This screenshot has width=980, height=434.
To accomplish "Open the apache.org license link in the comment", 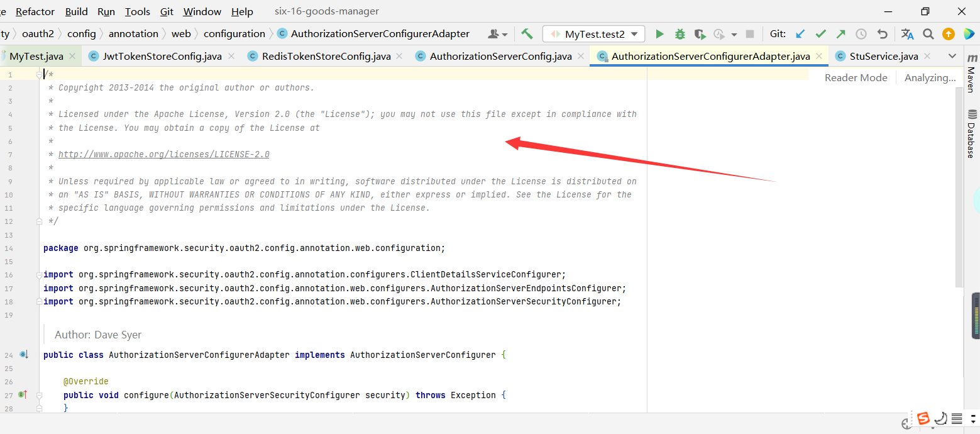I will click(x=163, y=154).
